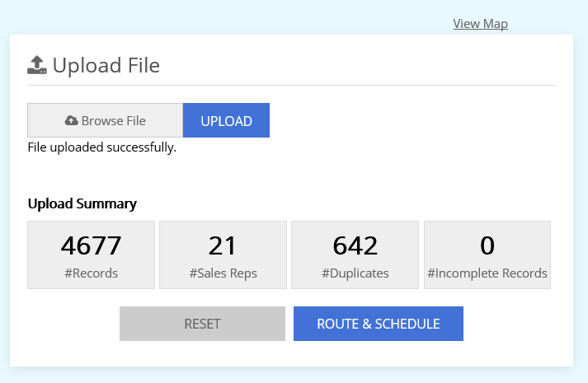Click the 'File uploaded successfully.' message
Viewport: 588px width, 383px height.
click(x=102, y=148)
